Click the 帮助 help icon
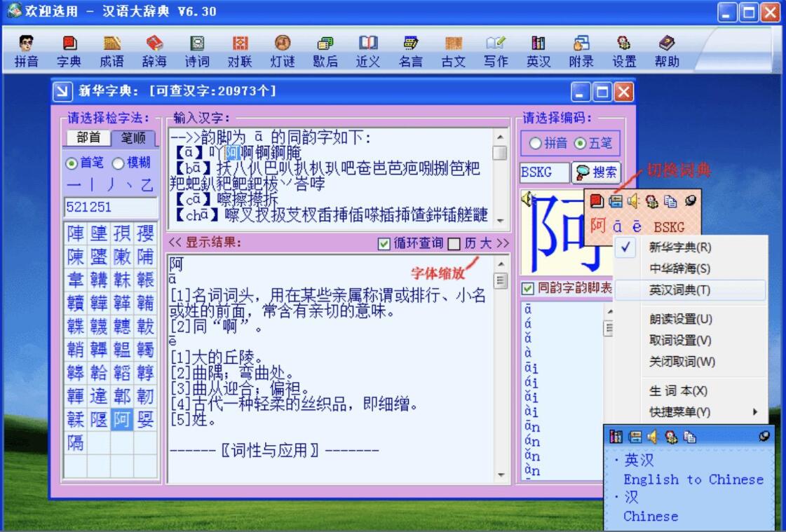Image resolution: width=786 pixels, height=532 pixels. point(667,53)
